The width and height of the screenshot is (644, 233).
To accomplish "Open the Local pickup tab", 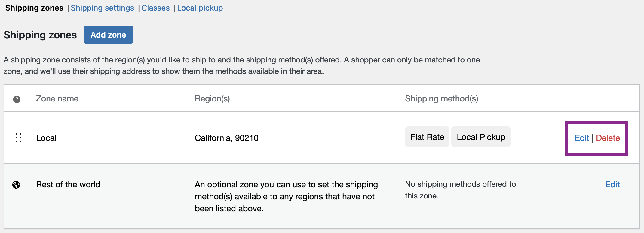I will click(200, 8).
